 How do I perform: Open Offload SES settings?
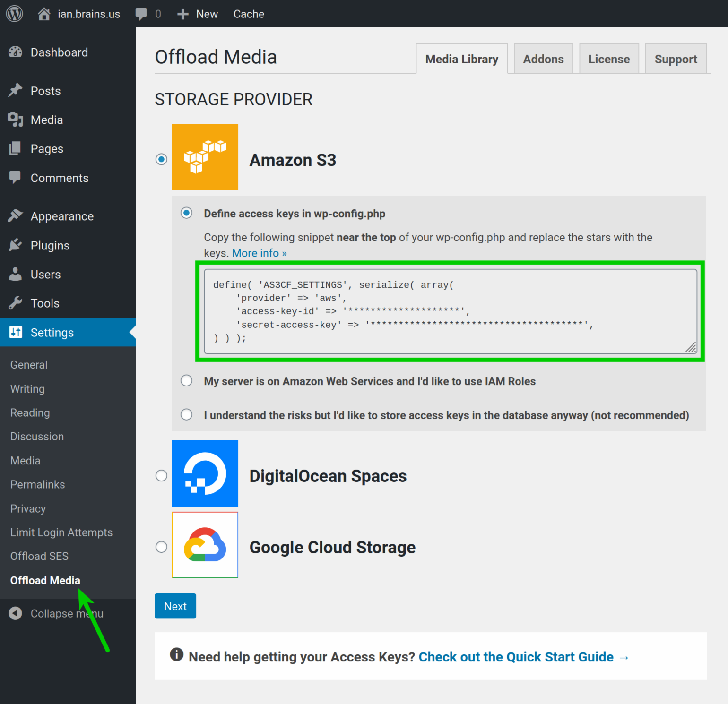click(39, 556)
